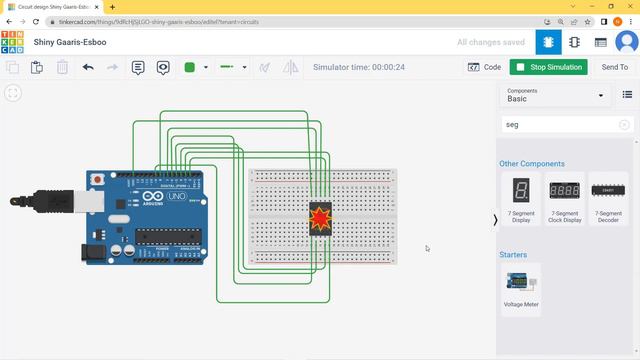Open the Components Basic dropdown
Image resolution: width=640 pixels, height=360 pixels.
coord(555,95)
